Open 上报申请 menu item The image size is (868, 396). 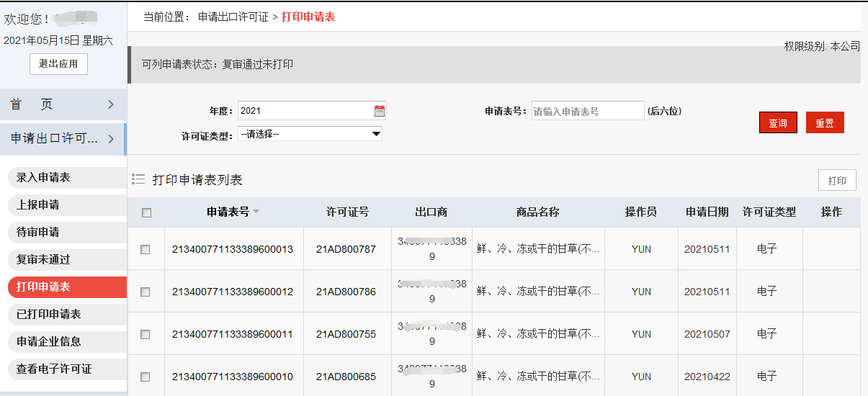click(67, 204)
